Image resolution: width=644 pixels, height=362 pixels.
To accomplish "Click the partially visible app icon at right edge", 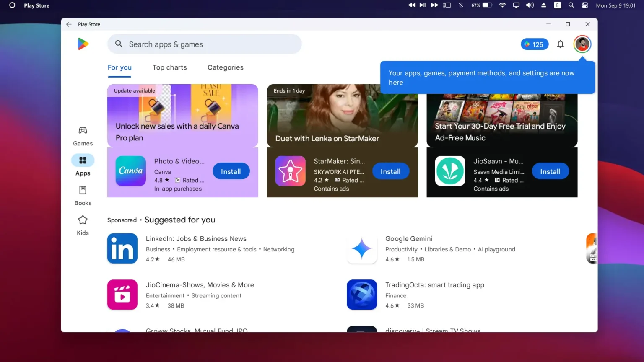I will coord(592,248).
